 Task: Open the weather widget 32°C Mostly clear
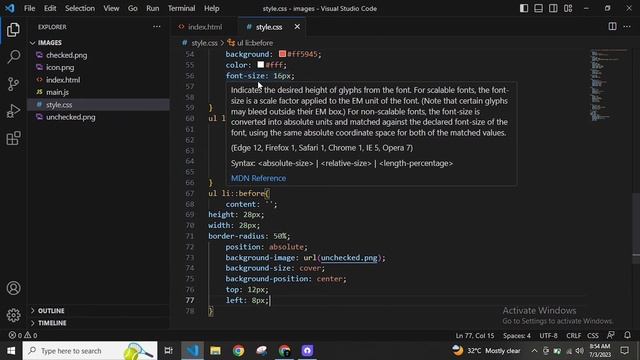(486, 351)
